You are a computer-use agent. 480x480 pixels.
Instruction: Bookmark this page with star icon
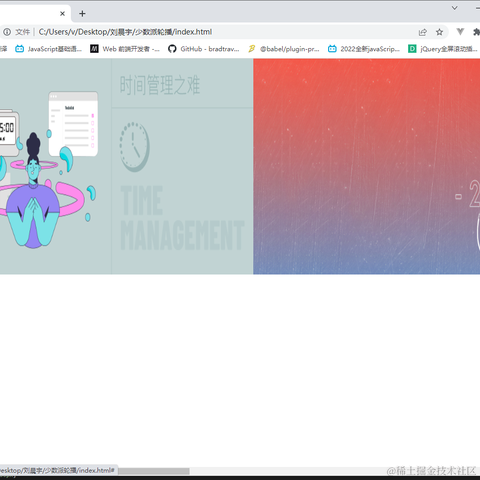[x=439, y=32]
